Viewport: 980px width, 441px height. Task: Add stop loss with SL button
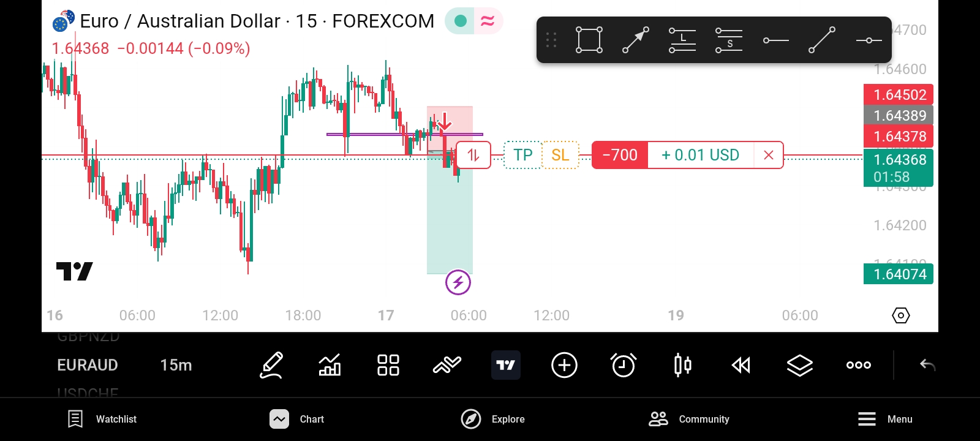(560, 155)
